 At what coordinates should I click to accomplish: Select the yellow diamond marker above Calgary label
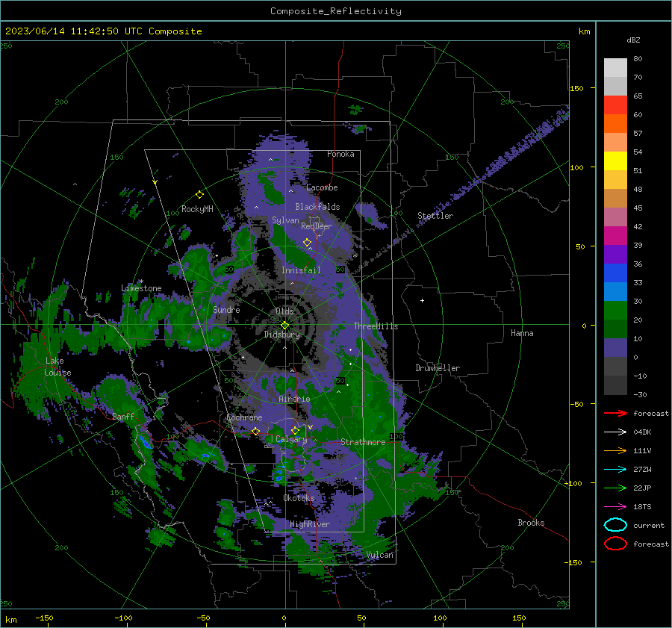(295, 430)
